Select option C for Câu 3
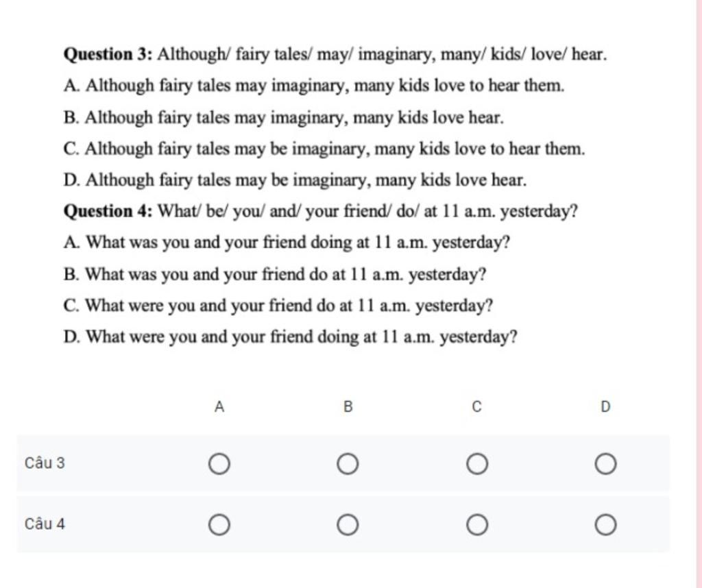The image size is (702, 588). click(x=477, y=464)
